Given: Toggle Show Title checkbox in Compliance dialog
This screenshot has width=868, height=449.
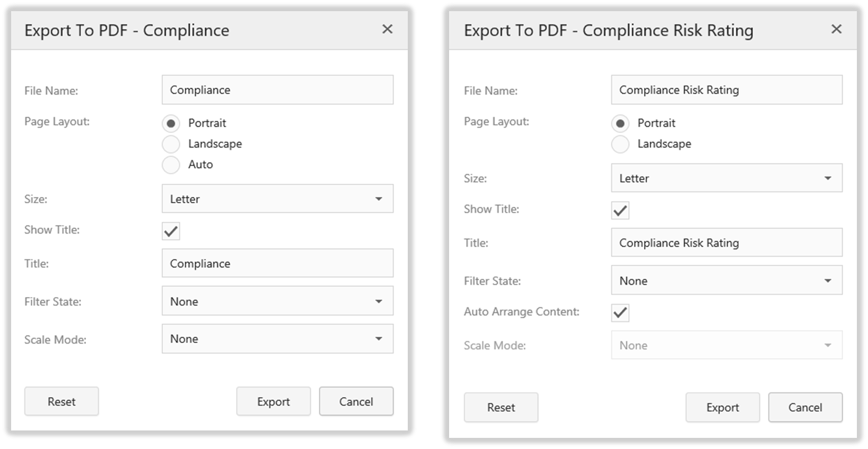Looking at the screenshot, I should pos(171,231).
